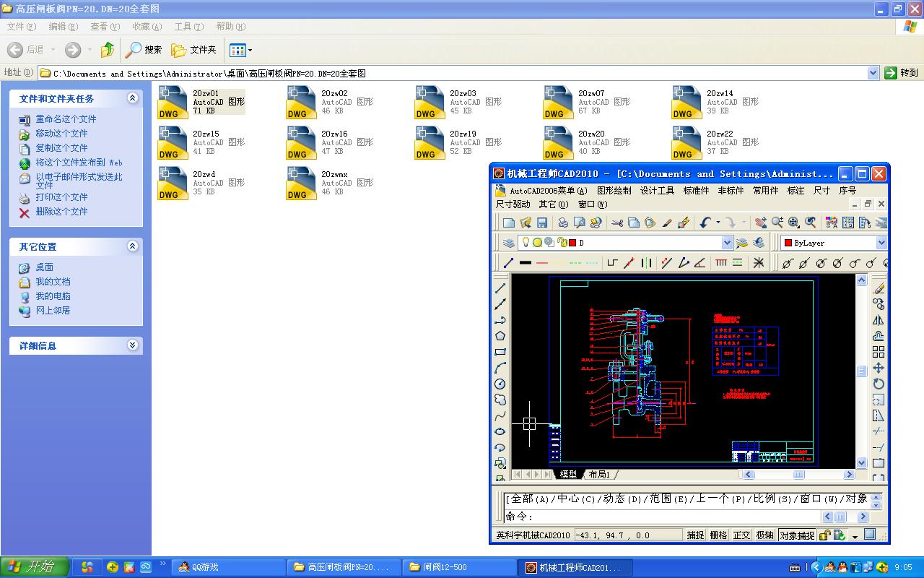Toggle 对象捕捉 object snap in status bar
Image resolution: width=924 pixels, height=578 pixels.
[x=797, y=535]
